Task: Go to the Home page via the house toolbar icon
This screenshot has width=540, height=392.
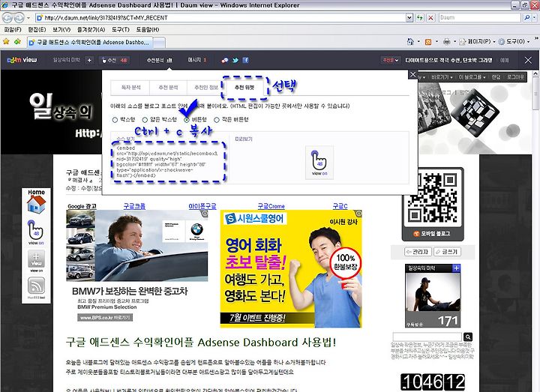Action: (x=410, y=42)
